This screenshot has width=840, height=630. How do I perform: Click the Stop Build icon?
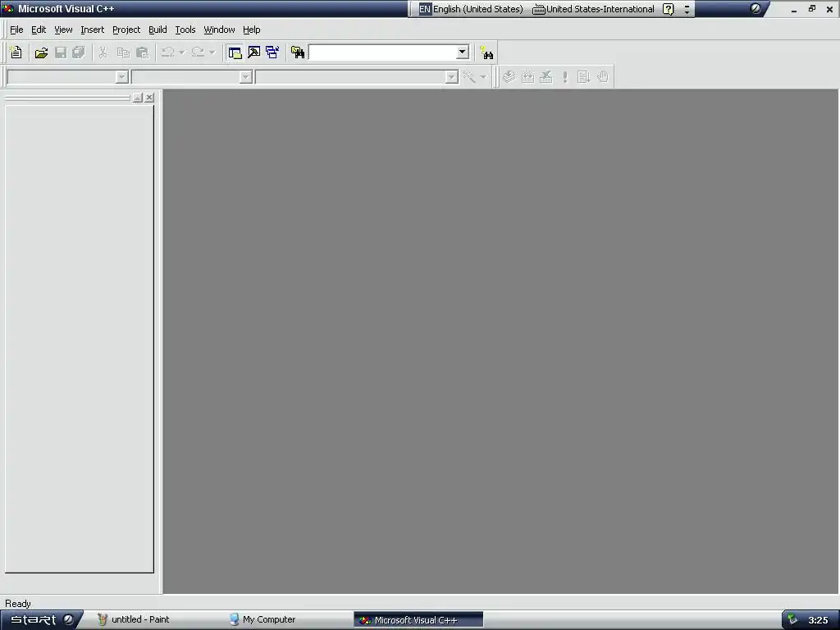coord(546,76)
